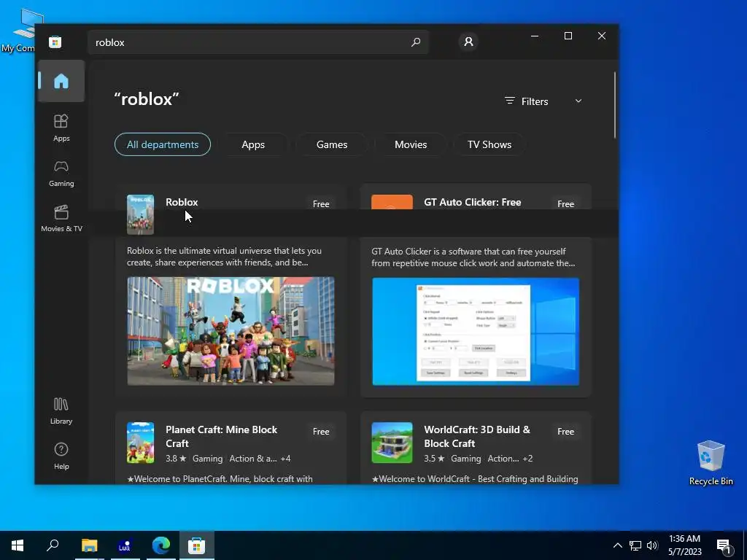
Task: Switch to the TV Shows filter tab
Action: coord(489,144)
